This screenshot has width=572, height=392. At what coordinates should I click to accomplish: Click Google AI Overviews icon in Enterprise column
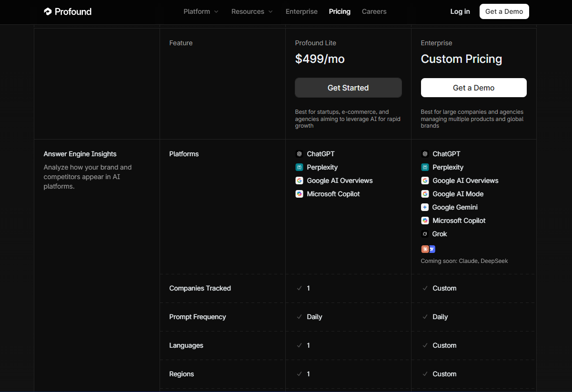click(x=425, y=181)
